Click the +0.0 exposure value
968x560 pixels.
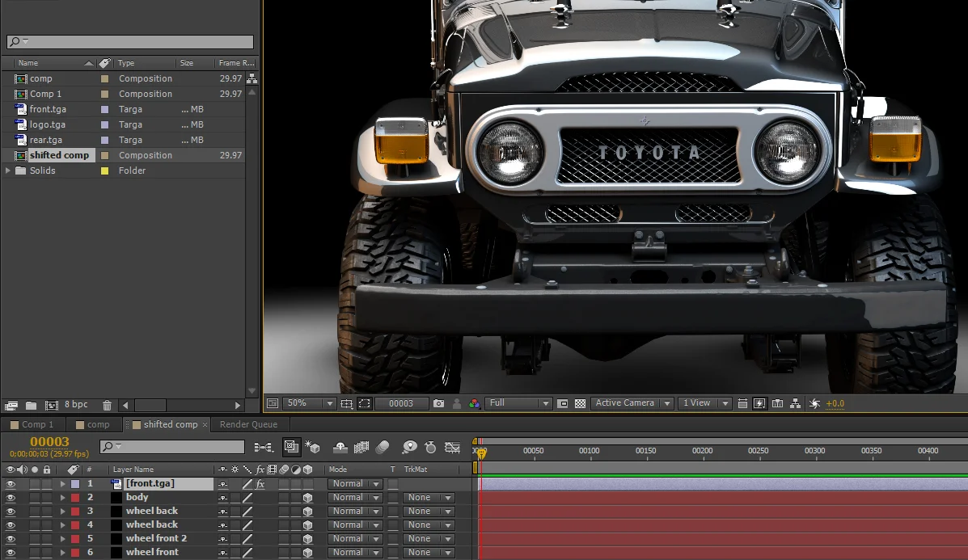pyautogui.click(x=835, y=404)
